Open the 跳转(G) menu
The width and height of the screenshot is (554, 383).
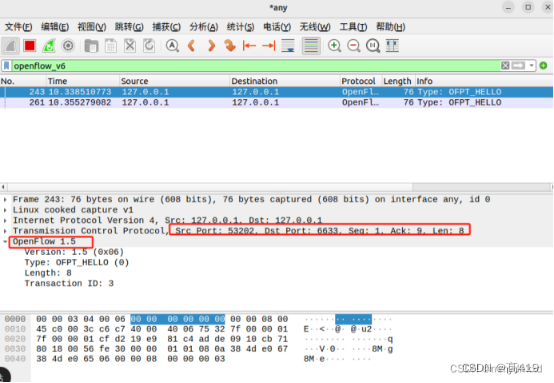(129, 27)
